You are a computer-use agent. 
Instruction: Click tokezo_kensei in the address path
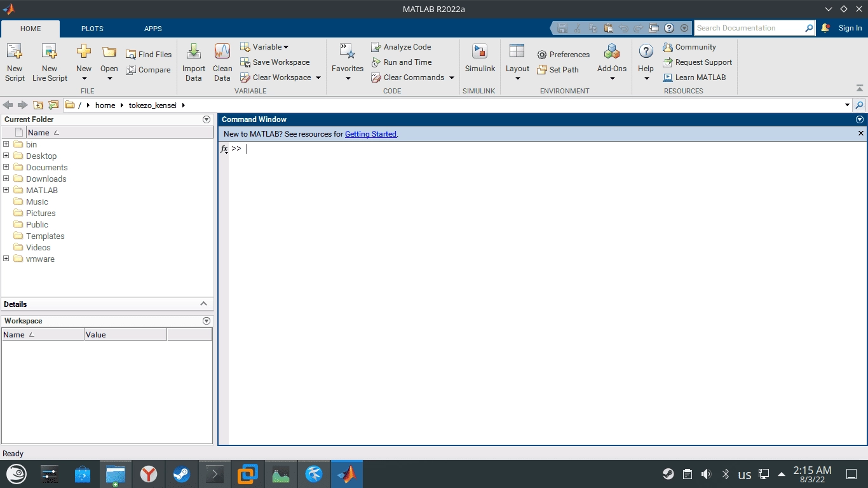tap(153, 105)
